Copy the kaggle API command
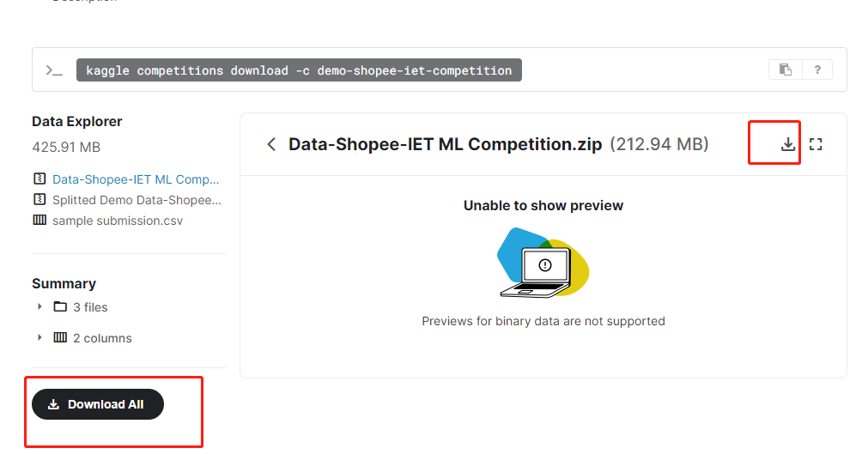 coord(785,70)
